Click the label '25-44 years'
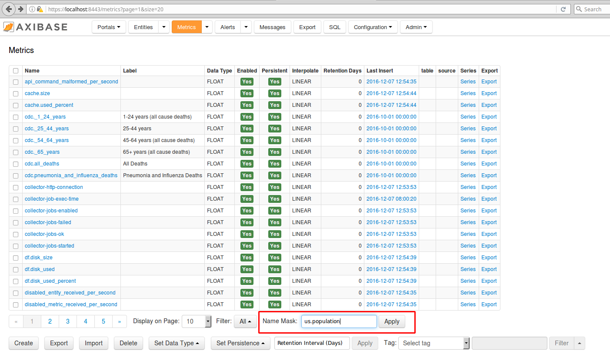 click(137, 129)
